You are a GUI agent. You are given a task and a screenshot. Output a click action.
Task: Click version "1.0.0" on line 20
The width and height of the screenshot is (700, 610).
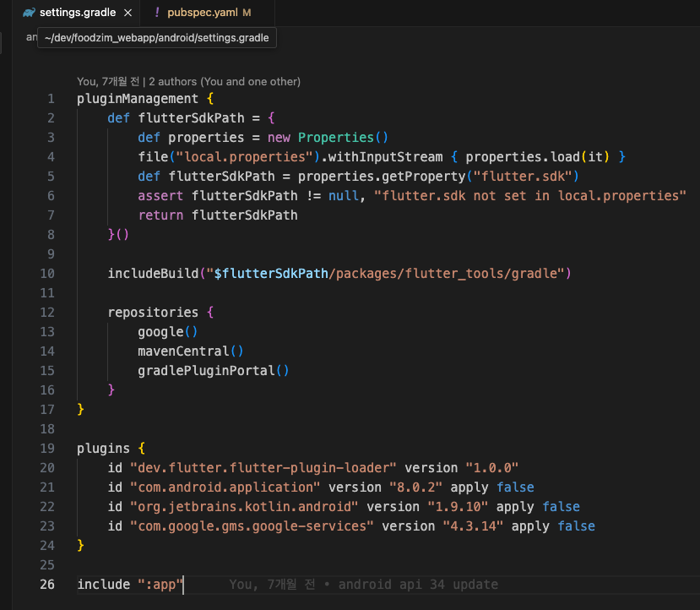[491, 468]
